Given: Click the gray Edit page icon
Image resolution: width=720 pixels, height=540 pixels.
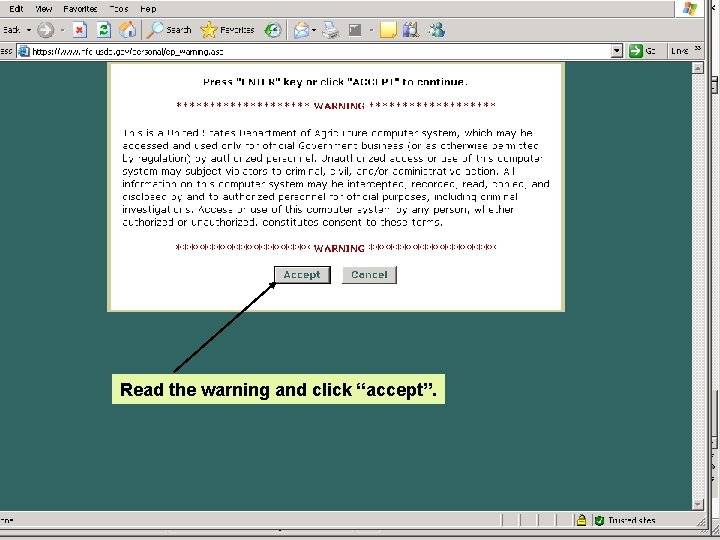Looking at the screenshot, I should [x=355, y=30].
